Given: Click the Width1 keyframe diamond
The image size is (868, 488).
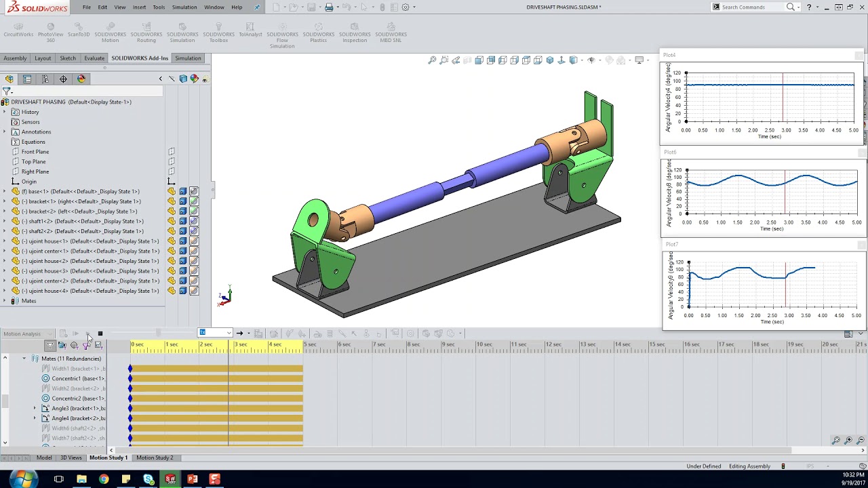Looking at the screenshot, I should 130,369.
